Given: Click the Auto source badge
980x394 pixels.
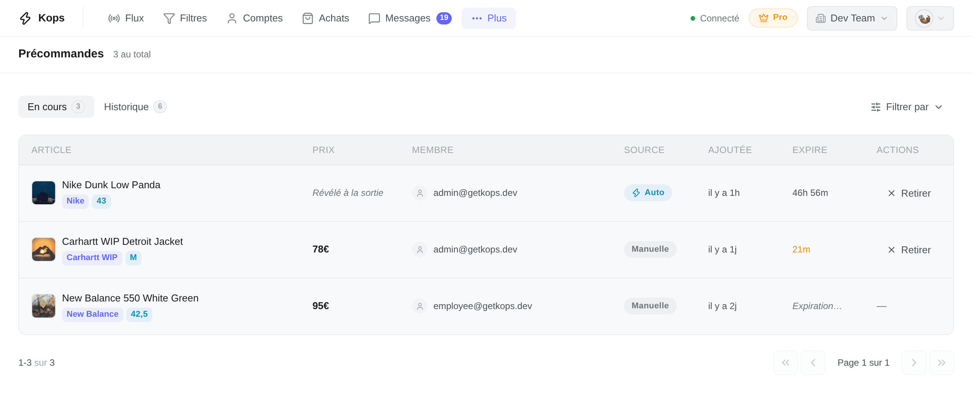Looking at the screenshot, I should 648,192.
